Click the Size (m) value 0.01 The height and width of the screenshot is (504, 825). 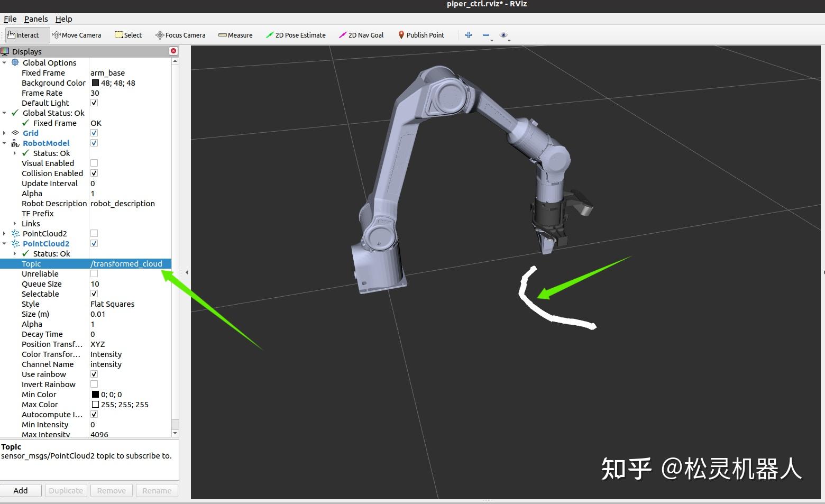coord(130,314)
